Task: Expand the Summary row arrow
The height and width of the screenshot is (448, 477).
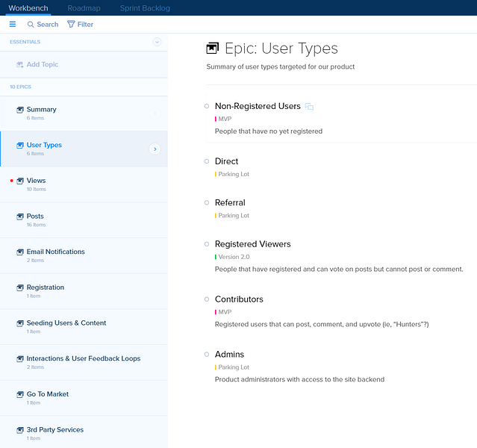Action: coord(155,113)
